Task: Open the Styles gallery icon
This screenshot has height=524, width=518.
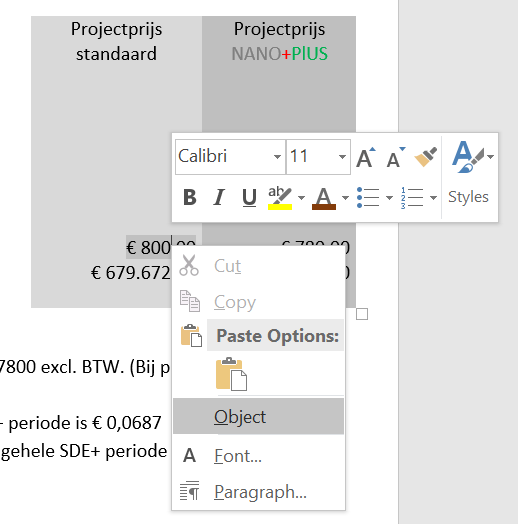Action: 470,156
